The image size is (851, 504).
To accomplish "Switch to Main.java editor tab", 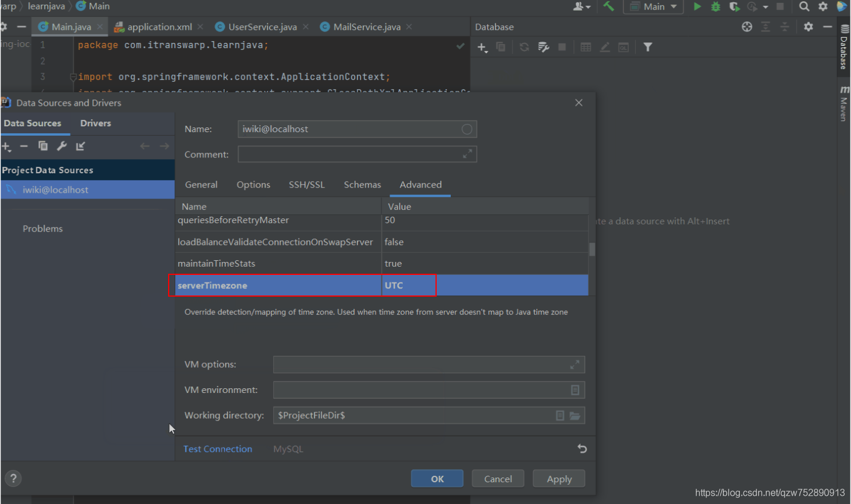I will (69, 27).
